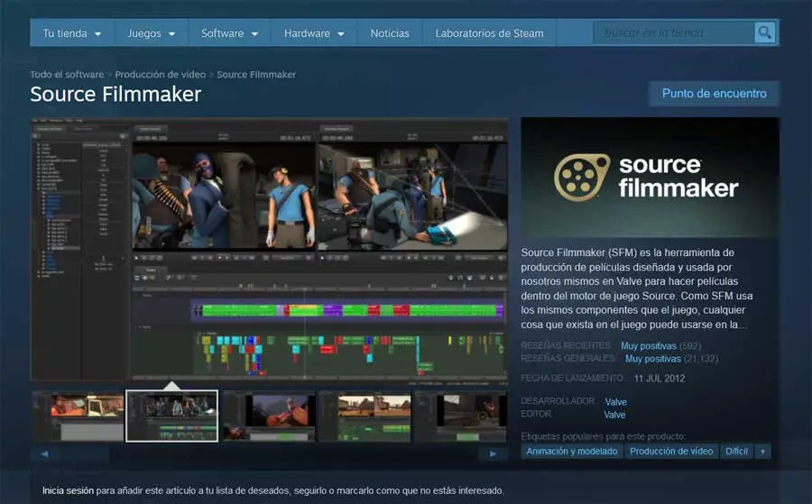Focus the store search field
Screen dimensions: 812x504
(674, 33)
